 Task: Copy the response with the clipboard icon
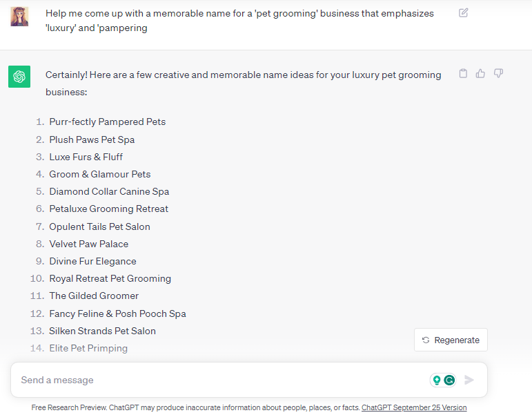[464, 73]
